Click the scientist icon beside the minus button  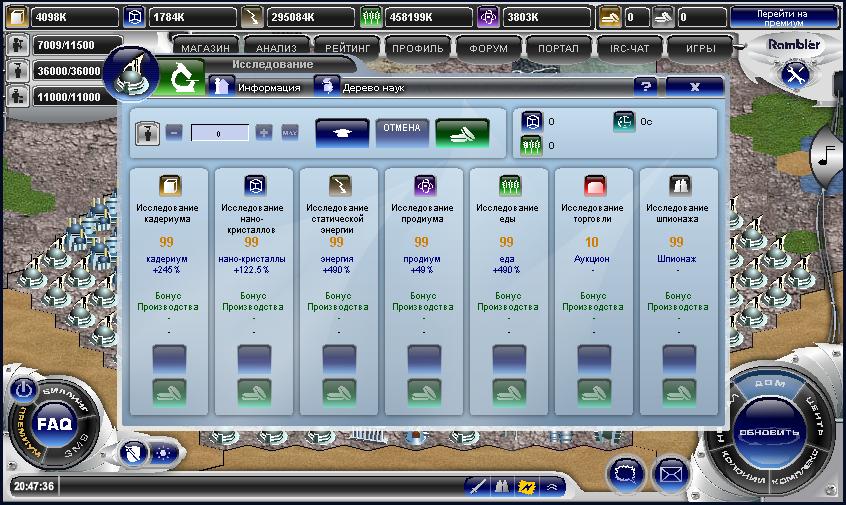coord(147,133)
